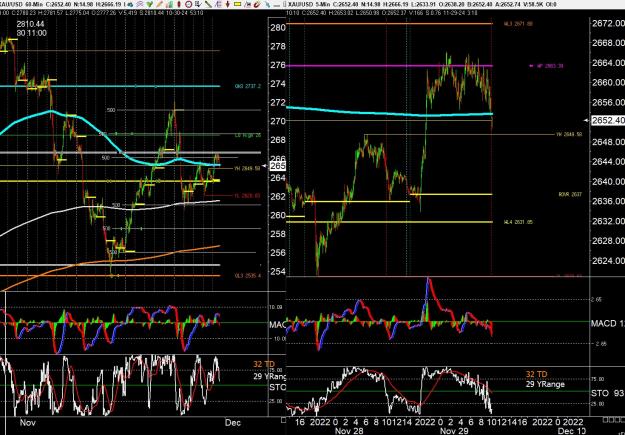Click the 29 YRange label in the right panel
This screenshot has height=435, width=625.
pos(545,384)
